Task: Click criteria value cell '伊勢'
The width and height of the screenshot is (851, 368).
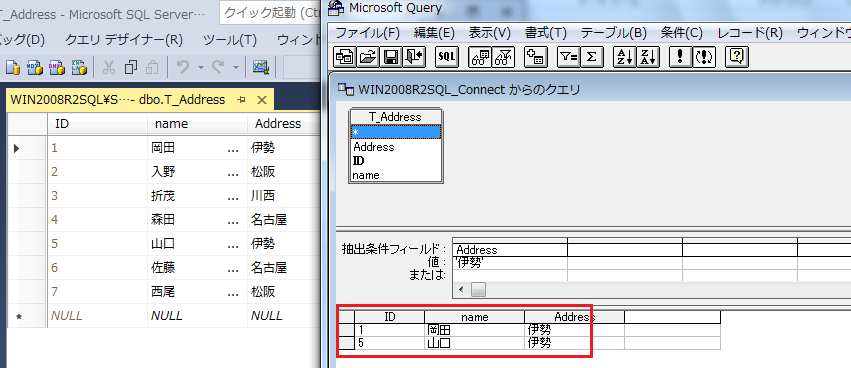Action: pyautogui.click(x=510, y=263)
